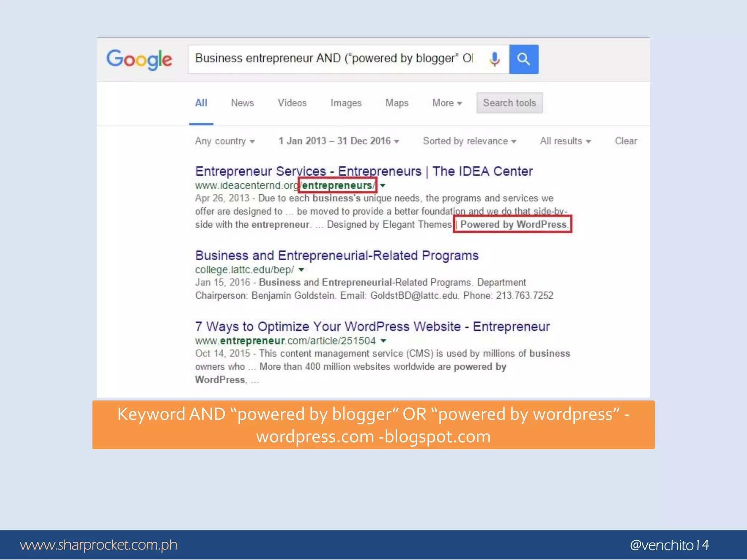Click the Search tools button
747x560 pixels.
click(509, 103)
